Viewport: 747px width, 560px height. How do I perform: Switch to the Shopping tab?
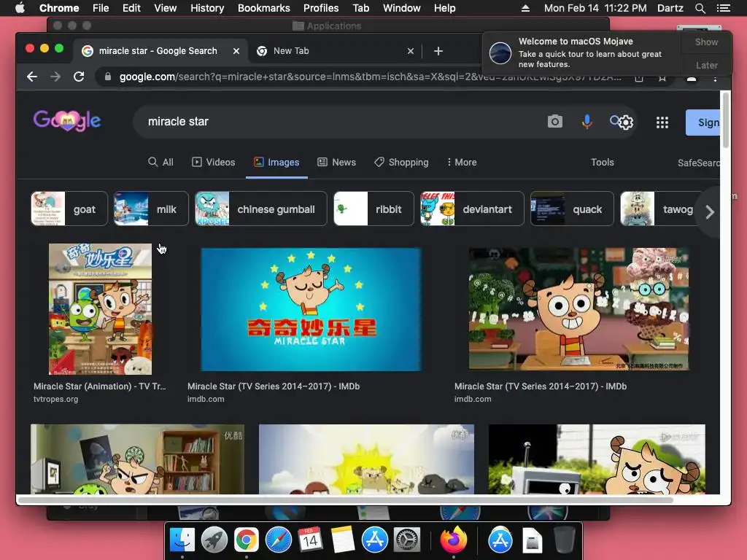401,162
